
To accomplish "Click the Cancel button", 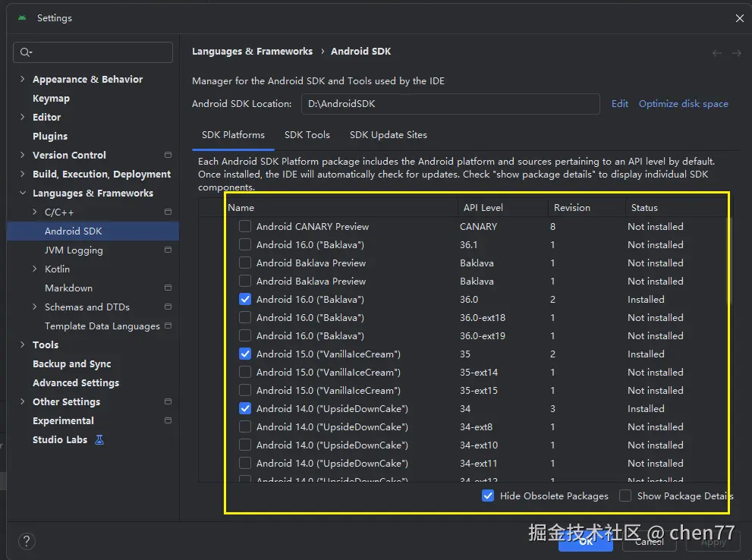I will click(x=650, y=542).
